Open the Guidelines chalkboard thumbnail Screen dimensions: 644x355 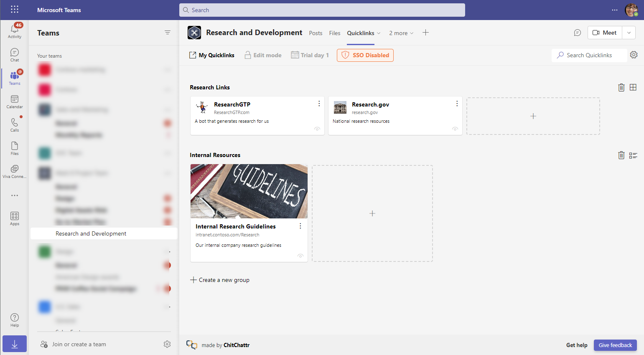[249, 191]
